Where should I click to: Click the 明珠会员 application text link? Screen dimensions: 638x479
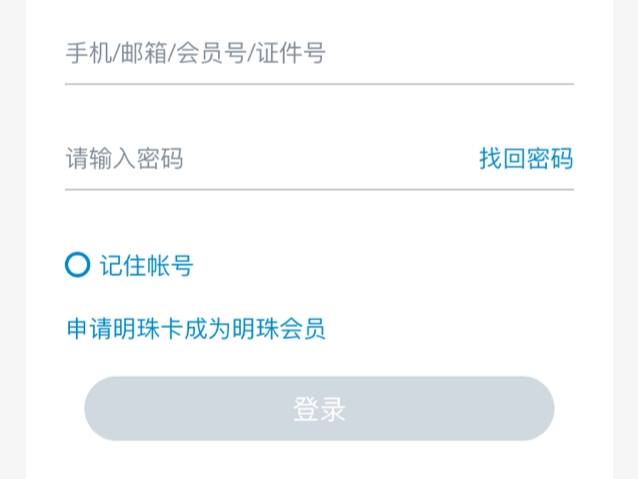pyautogui.click(x=196, y=328)
